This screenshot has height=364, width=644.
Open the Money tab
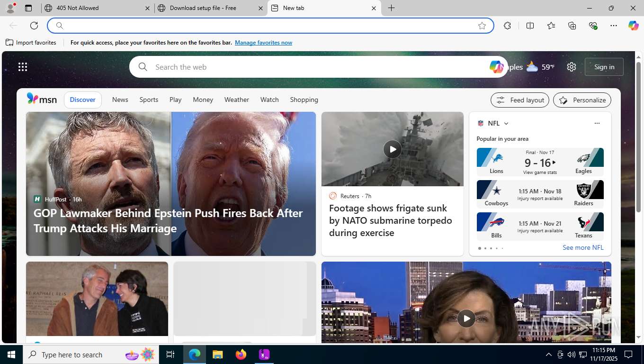point(203,100)
